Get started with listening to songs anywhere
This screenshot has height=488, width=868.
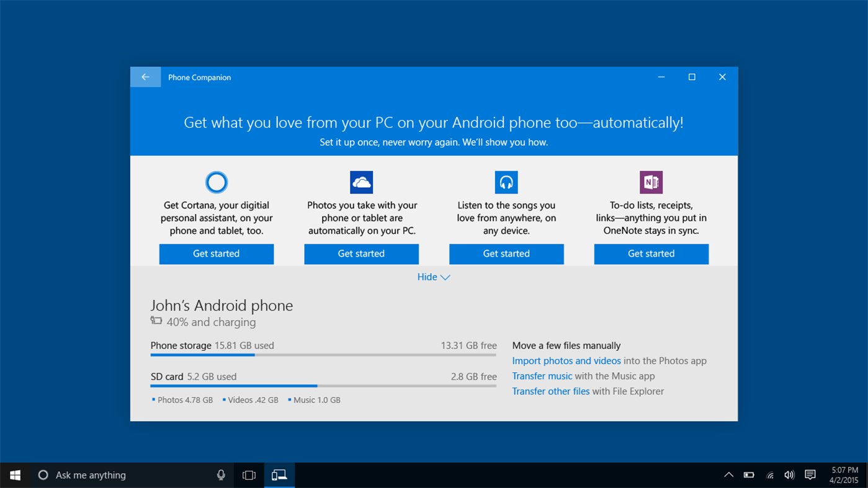click(x=506, y=254)
